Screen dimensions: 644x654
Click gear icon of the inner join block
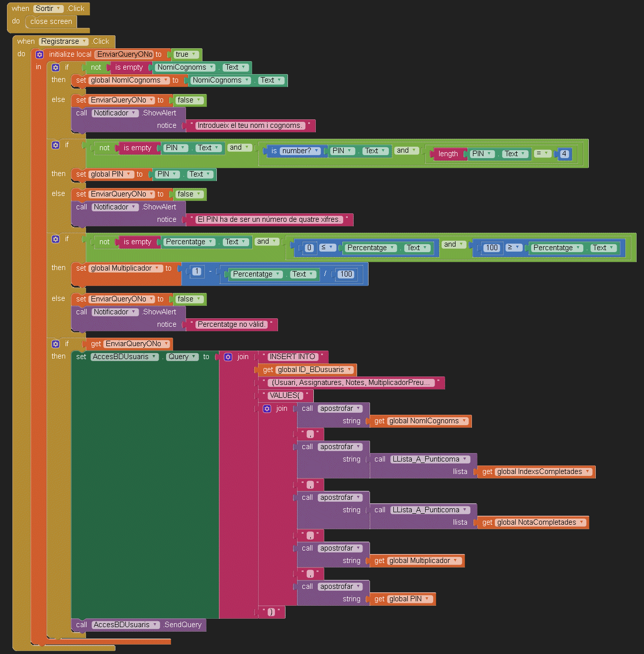click(x=267, y=409)
